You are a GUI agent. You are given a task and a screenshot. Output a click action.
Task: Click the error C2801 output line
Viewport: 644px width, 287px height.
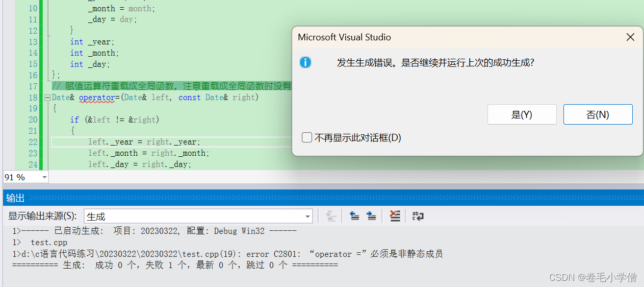click(227, 254)
